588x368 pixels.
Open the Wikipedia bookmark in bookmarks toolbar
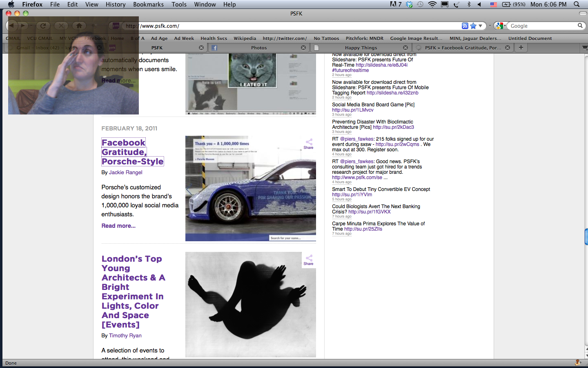pos(245,38)
